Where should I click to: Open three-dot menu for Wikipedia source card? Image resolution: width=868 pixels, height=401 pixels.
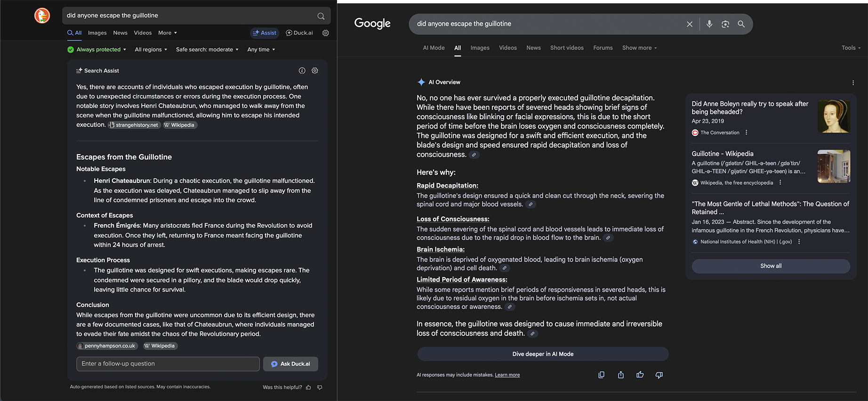pos(780,183)
